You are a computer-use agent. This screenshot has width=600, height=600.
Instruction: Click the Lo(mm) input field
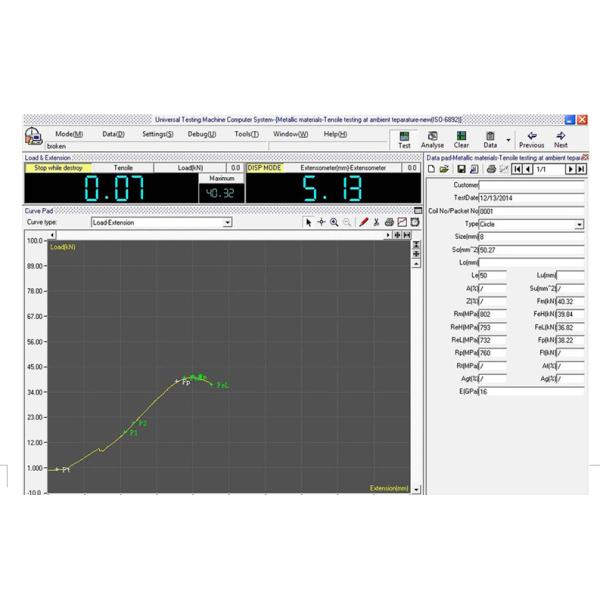[x=531, y=263]
